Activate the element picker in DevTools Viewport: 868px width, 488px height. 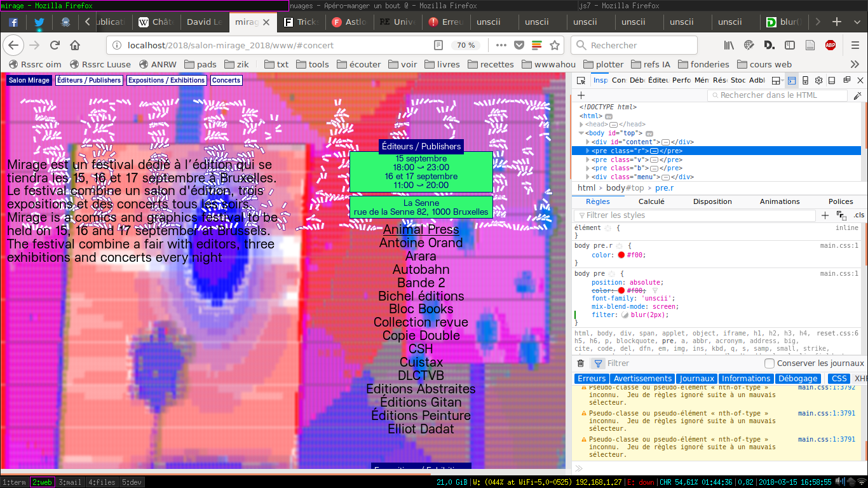[581, 80]
